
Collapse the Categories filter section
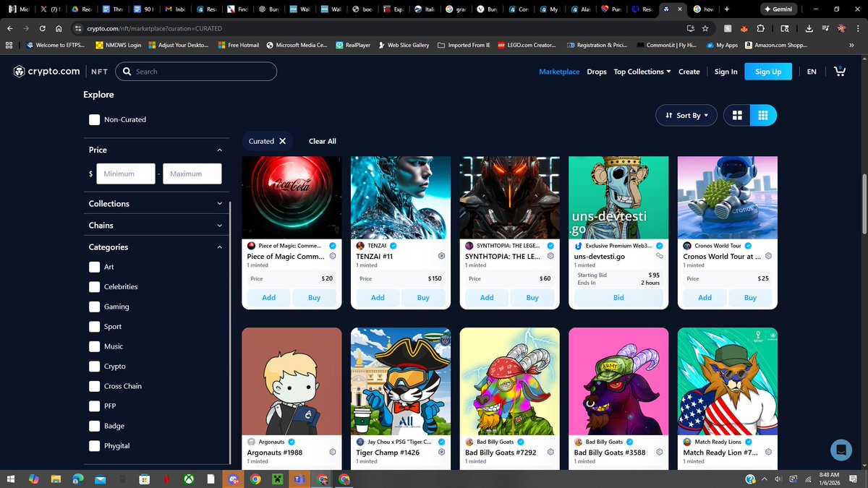click(x=156, y=247)
